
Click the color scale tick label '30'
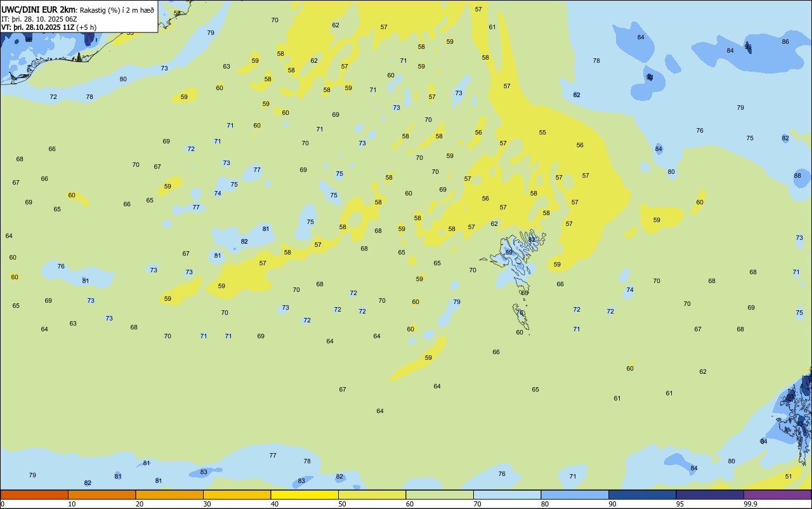(207, 504)
